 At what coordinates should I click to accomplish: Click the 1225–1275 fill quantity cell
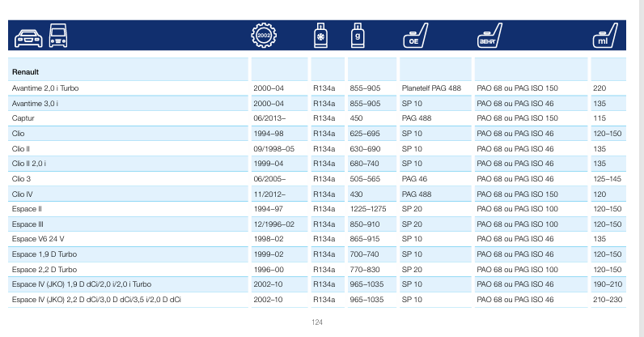point(366,209)
